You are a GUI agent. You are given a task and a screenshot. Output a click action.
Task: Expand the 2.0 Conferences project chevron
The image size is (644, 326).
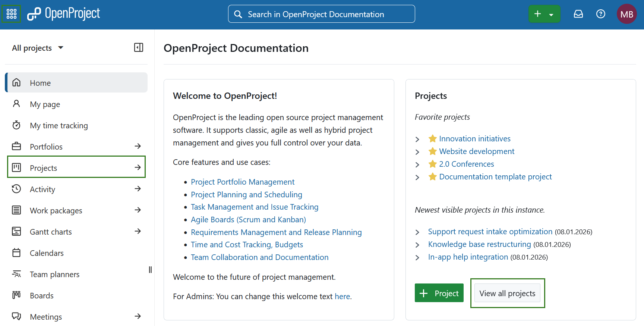417,164
